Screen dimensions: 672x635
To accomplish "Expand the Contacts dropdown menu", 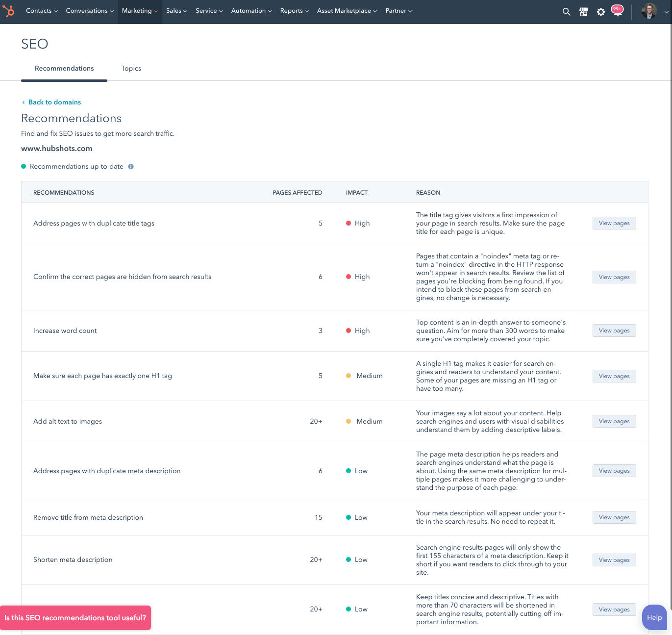I will pyautogui.click(x=42, y=11).
